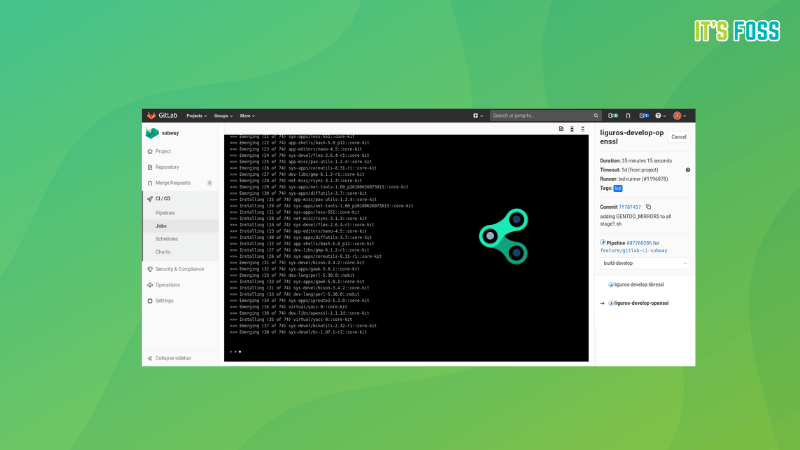Show the raw job log file

[559, 129]
